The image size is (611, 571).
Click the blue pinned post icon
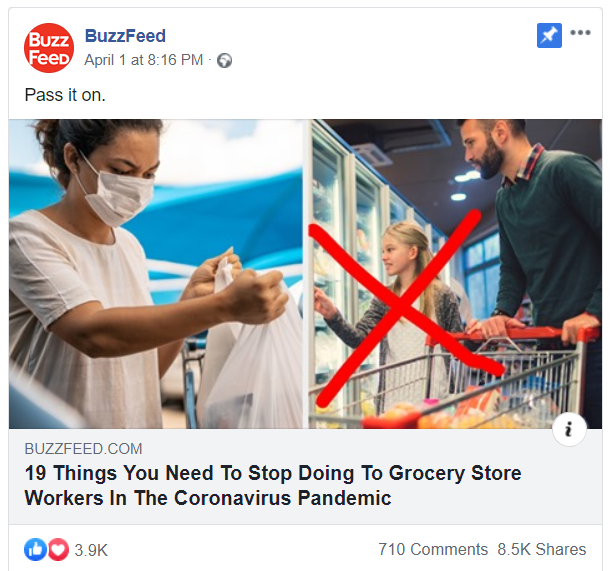point(549,35)
